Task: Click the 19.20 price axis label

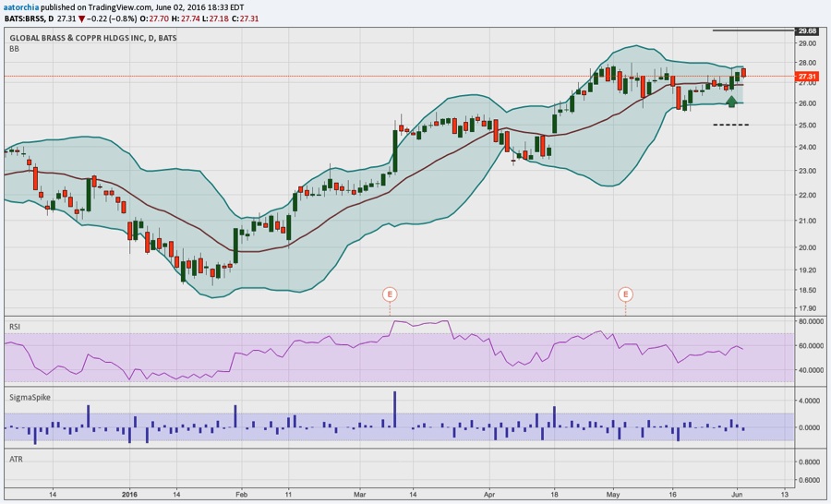Action: click(807, 270)
